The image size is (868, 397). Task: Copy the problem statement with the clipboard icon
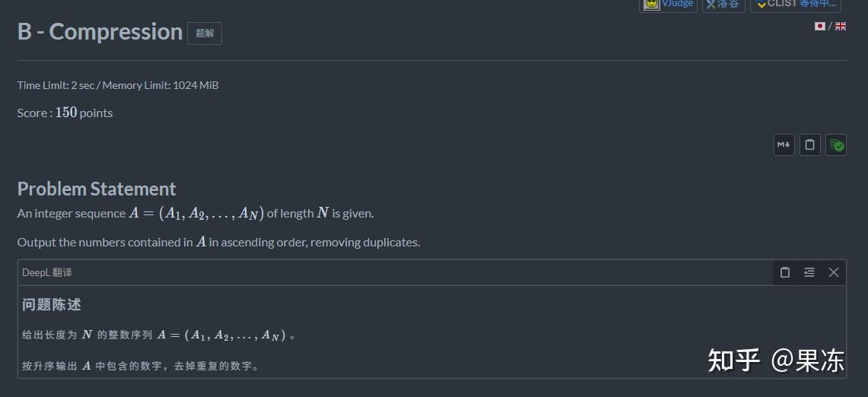tap(810, 145)
